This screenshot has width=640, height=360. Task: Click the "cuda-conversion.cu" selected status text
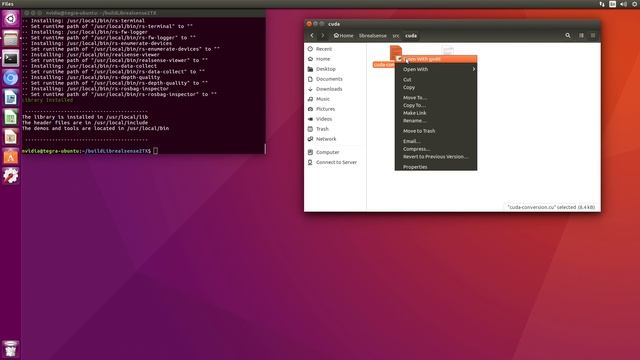tap(551, 207)
